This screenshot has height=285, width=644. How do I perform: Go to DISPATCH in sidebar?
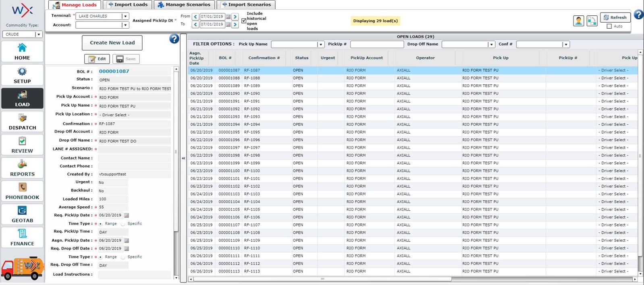click(x=22, y=121)
